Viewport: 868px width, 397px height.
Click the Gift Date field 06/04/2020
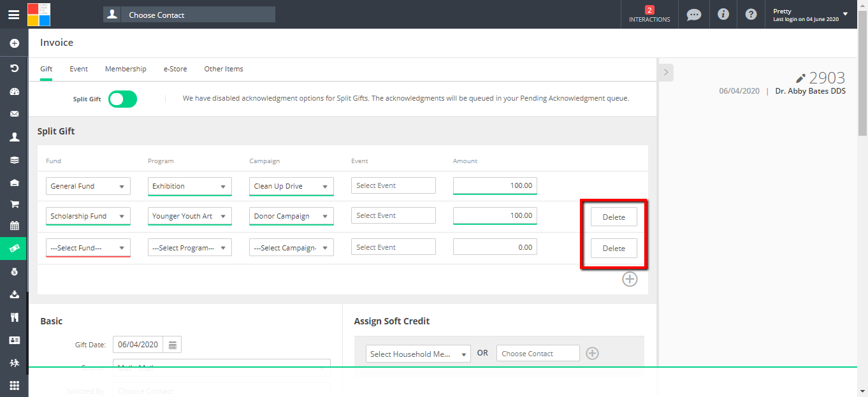point(138,345)
